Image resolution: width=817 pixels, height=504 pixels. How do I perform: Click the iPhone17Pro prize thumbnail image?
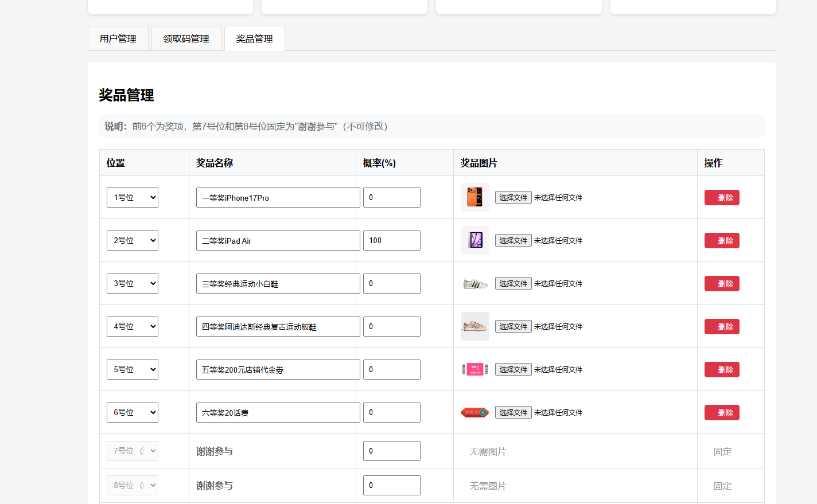[474, 197]
